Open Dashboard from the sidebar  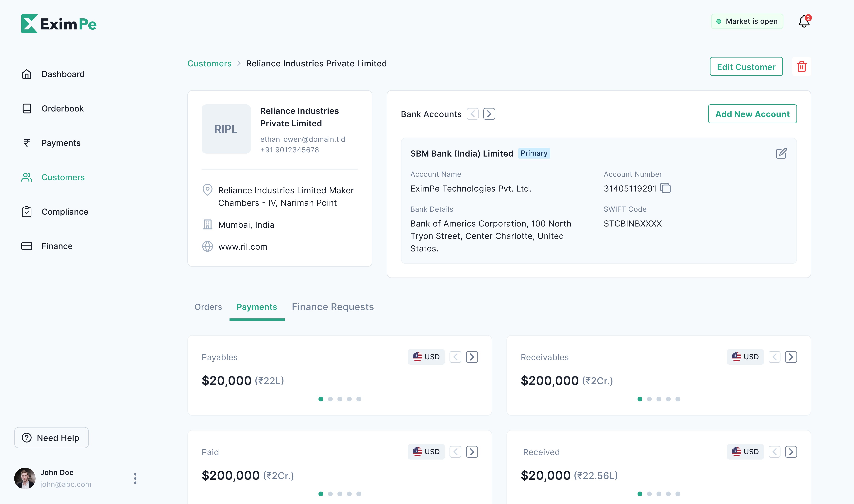(x=63, y=74)
